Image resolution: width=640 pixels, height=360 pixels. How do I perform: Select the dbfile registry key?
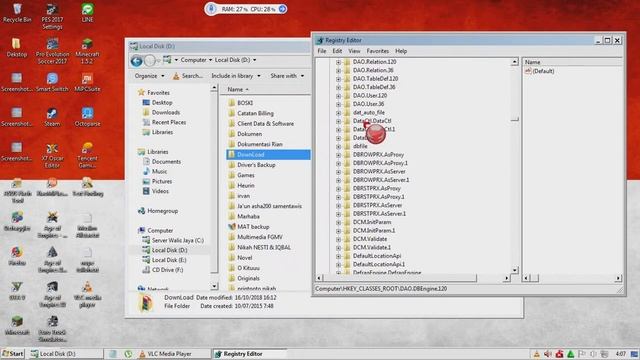click(360, 146)
